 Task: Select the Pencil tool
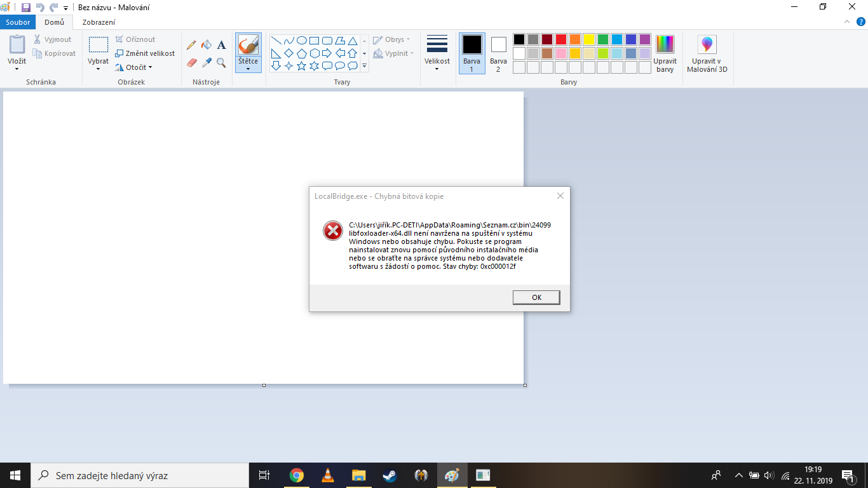[191, 45]
